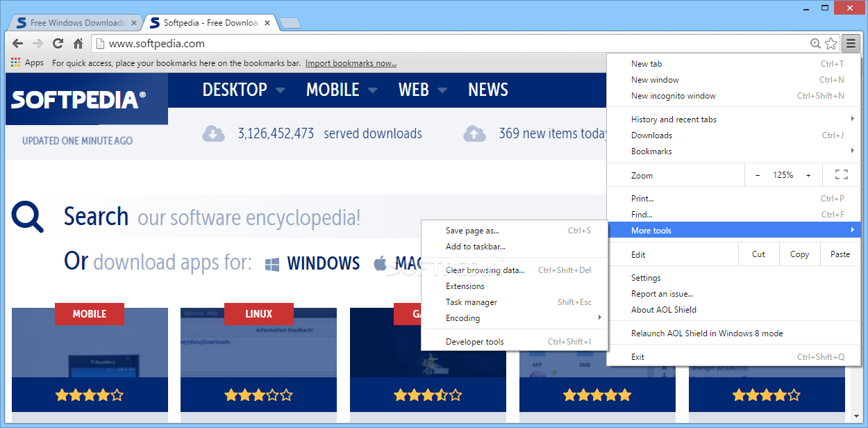Open Settings from the menu
This screenshot has width=868, height=428.
pos(734,278)
